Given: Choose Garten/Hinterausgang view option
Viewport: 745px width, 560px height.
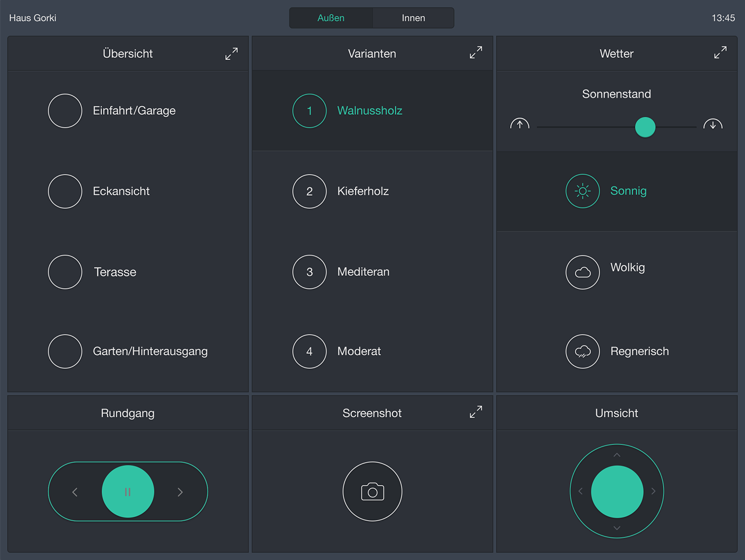Looking at the screenshot, I should coord(65,351).
